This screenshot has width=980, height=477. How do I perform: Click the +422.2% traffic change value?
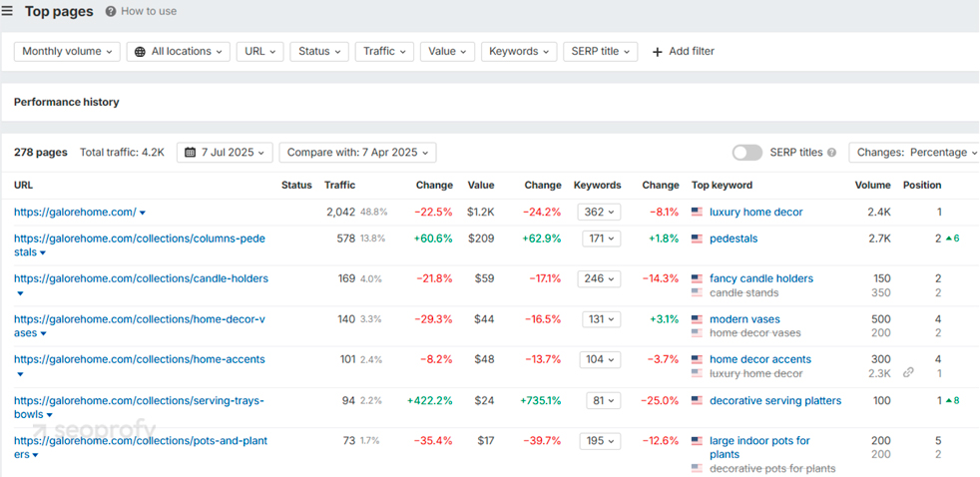tap(429, 401)
